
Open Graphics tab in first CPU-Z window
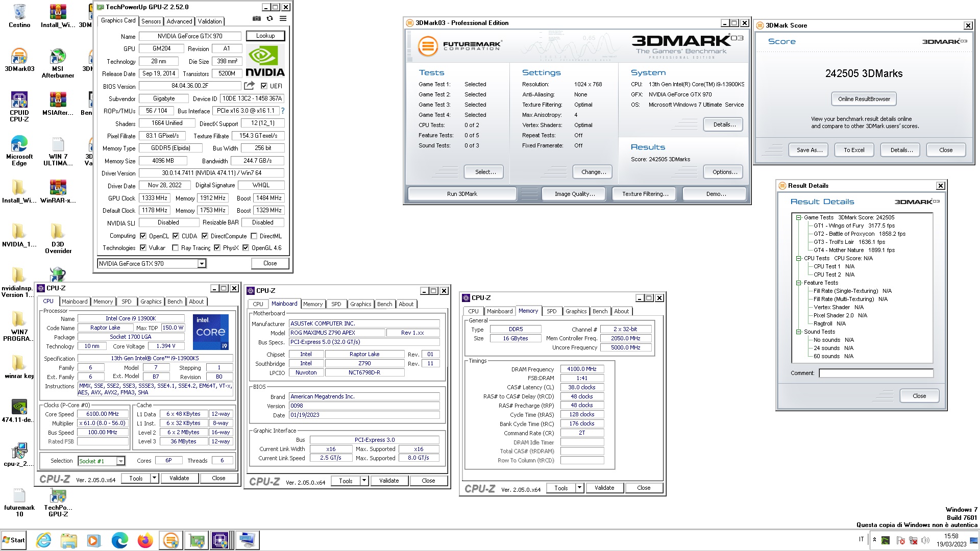coord(151,302)
